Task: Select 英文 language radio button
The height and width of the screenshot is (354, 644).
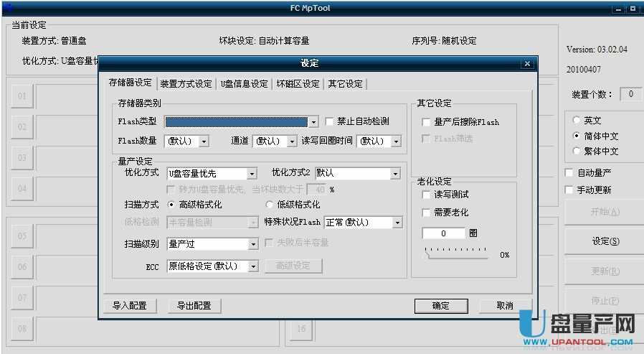Action: [x=577, y=121]
